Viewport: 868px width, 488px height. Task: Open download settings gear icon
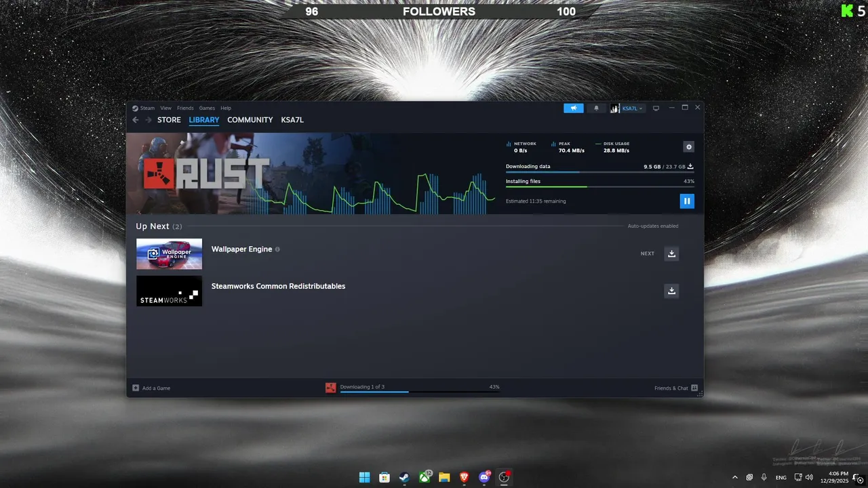[x=689, y=147]
